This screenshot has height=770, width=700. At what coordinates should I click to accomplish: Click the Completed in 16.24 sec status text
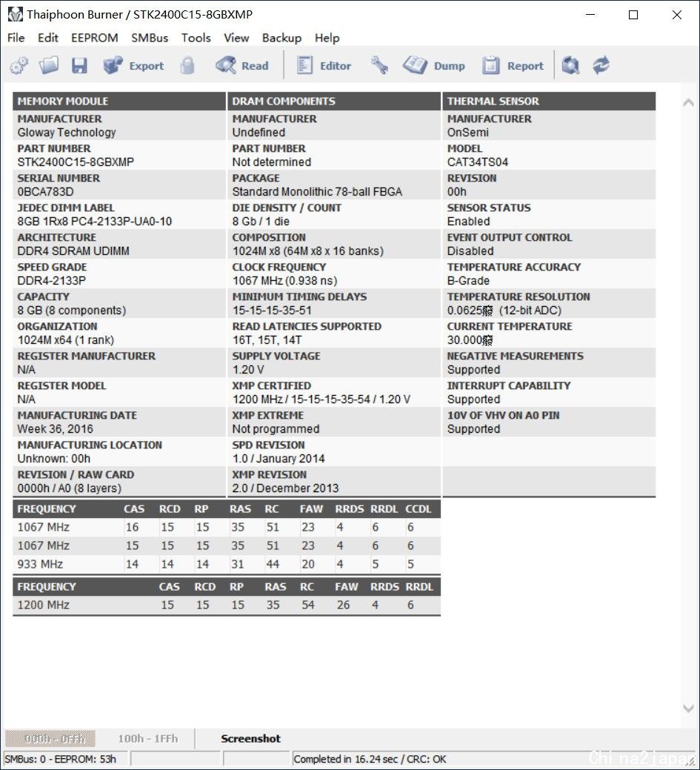tap(370, 759)
